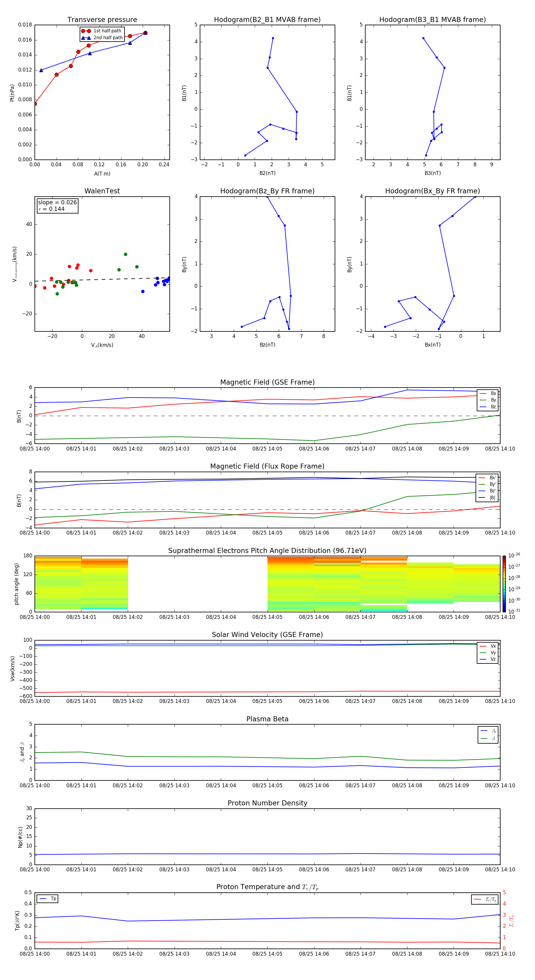Click the "Bz(nT)" x-axis label
The width and height of the screenshot is (535, 980).
[267, 345]
